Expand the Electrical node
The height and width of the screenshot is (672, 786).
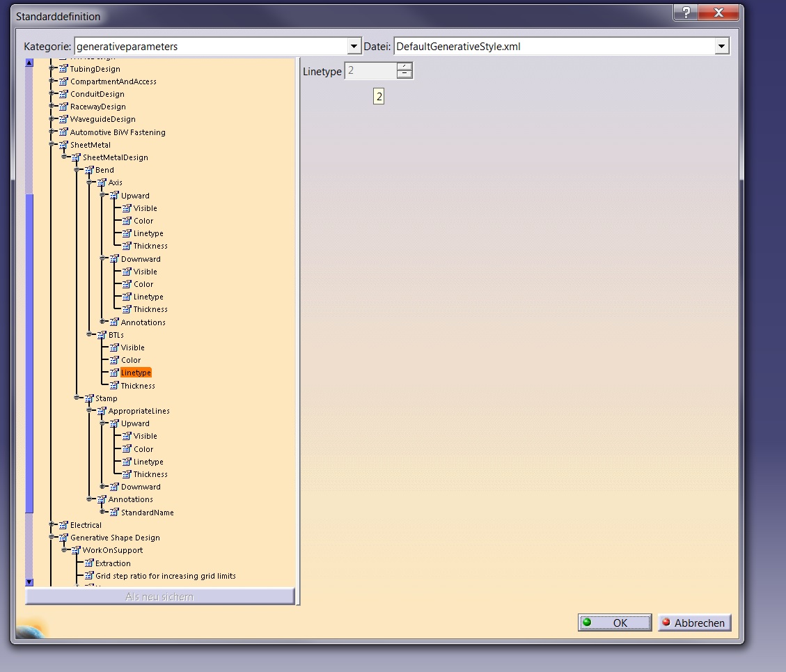[x=52, y=524]
